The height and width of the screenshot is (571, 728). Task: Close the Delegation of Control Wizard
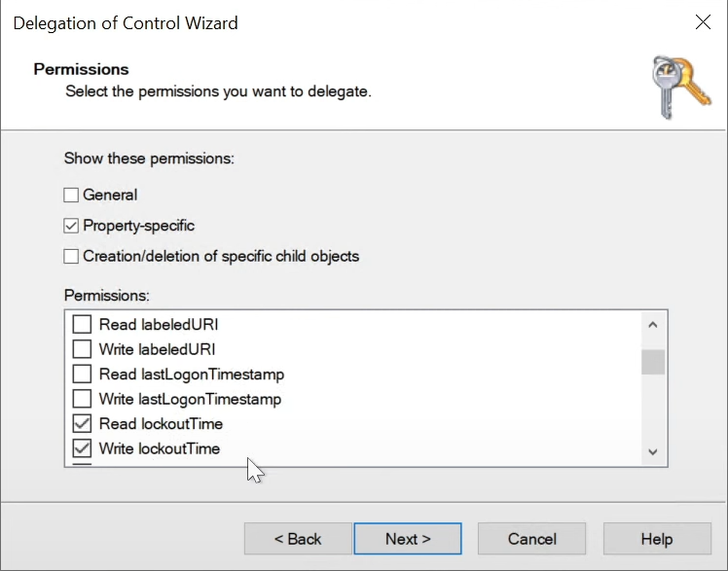pyautogui.click(x=703, y=21)
